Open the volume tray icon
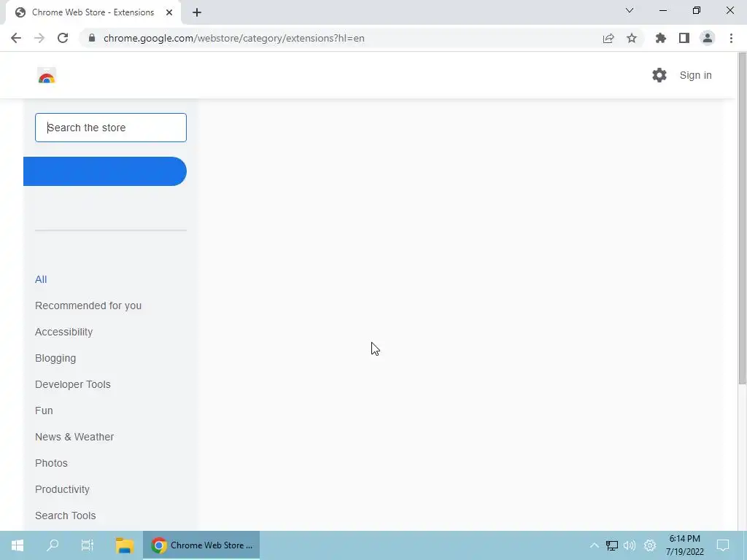This screenshot has height=560, width=747. coord(630,545)
